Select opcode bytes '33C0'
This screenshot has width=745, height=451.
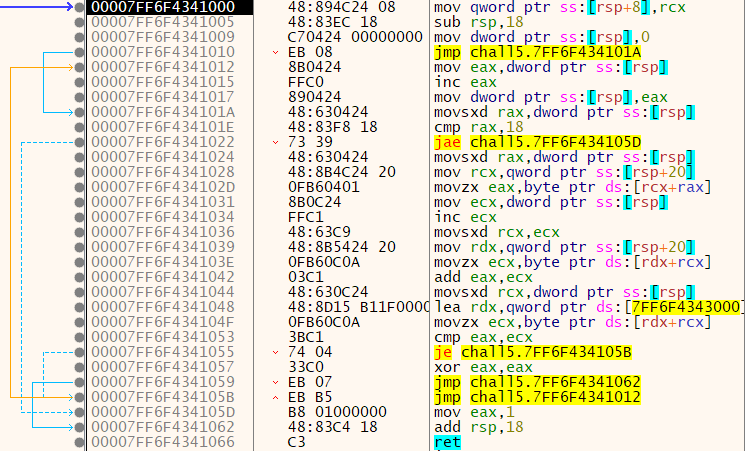pyautogui.click(x=306, y=367)
